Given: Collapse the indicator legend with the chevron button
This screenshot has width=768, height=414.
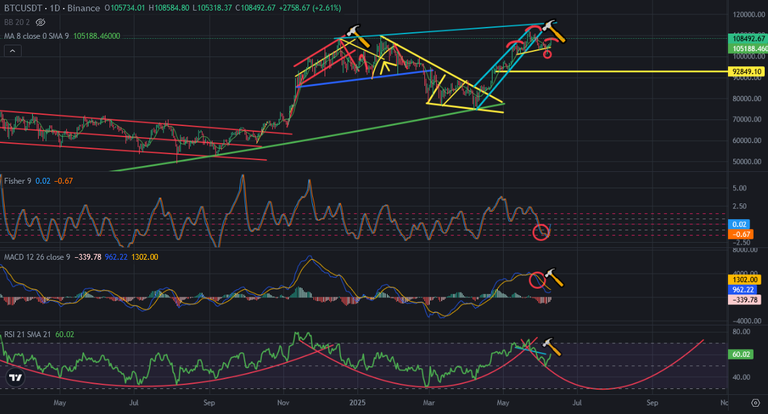Looking at the screenshot, I should (13, 51).
